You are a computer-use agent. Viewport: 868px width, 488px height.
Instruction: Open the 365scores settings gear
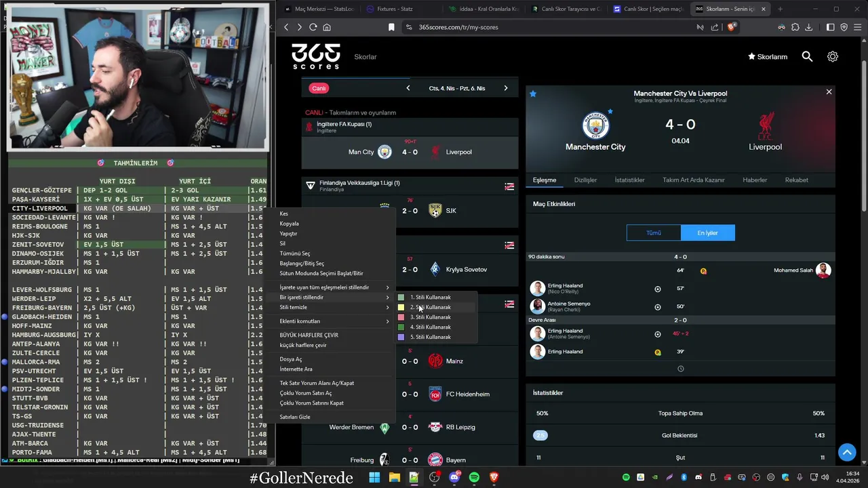point(833,57)
